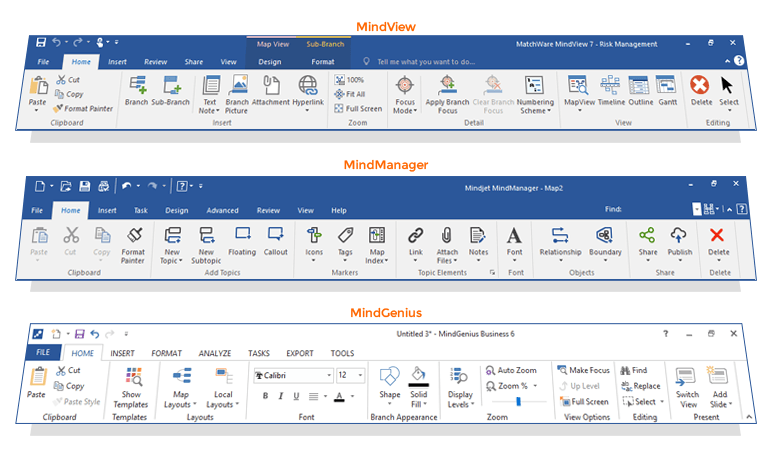Open Focus Mode in MindView
The width and height of the screenshot is (777, 450).
pyautogui.click(x=405, y=95)
